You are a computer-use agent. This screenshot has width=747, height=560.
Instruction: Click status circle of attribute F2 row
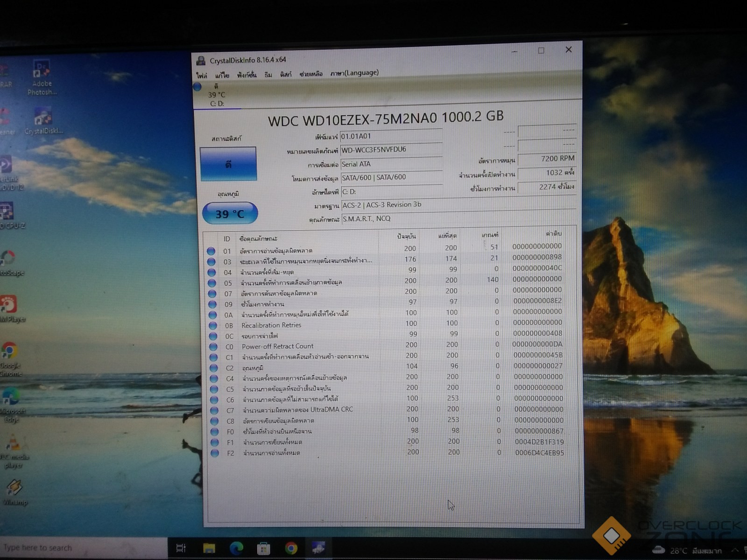(x=215, y=453)
